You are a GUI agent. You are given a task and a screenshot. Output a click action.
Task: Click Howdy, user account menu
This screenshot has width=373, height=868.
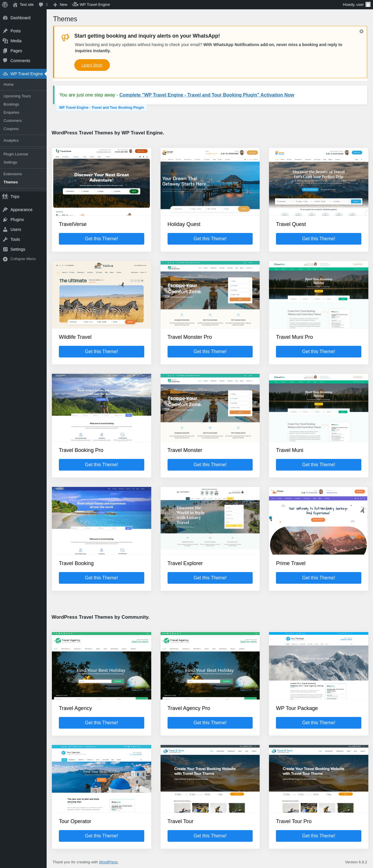click(x=356, y=4)
